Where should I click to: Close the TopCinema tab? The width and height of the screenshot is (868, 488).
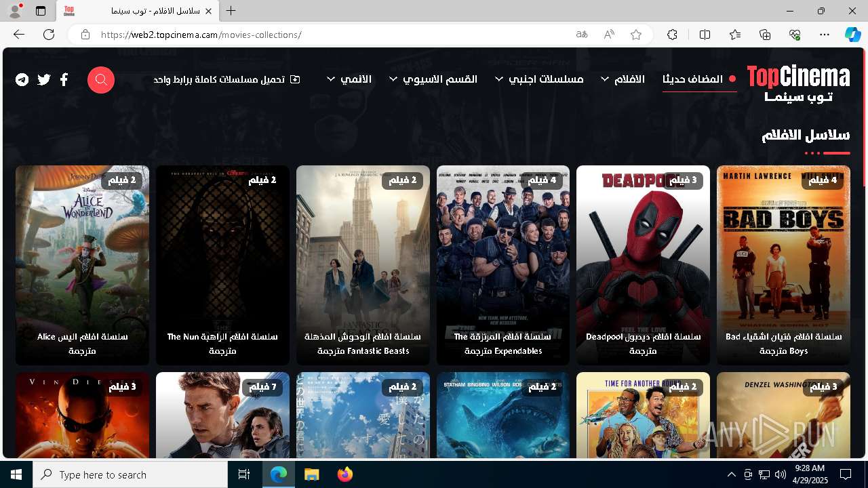click(208, 11)
